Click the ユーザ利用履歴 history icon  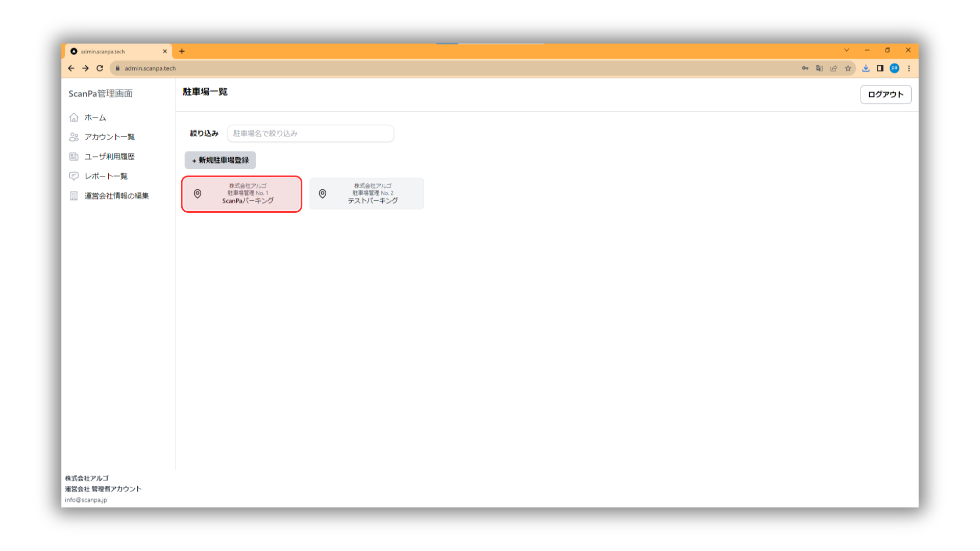click(x=74, y=157)
